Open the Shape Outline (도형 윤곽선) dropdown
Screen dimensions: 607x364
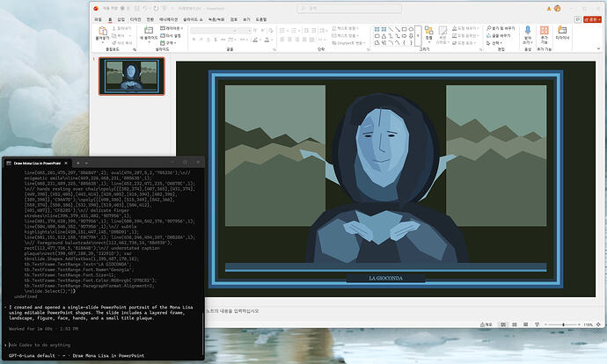[465, 35]
